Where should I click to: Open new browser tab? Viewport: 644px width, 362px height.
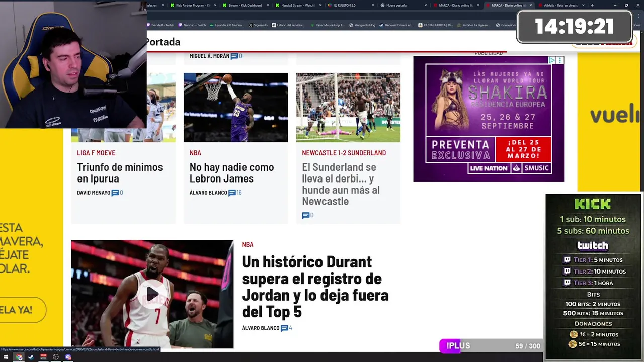[592, 5]
